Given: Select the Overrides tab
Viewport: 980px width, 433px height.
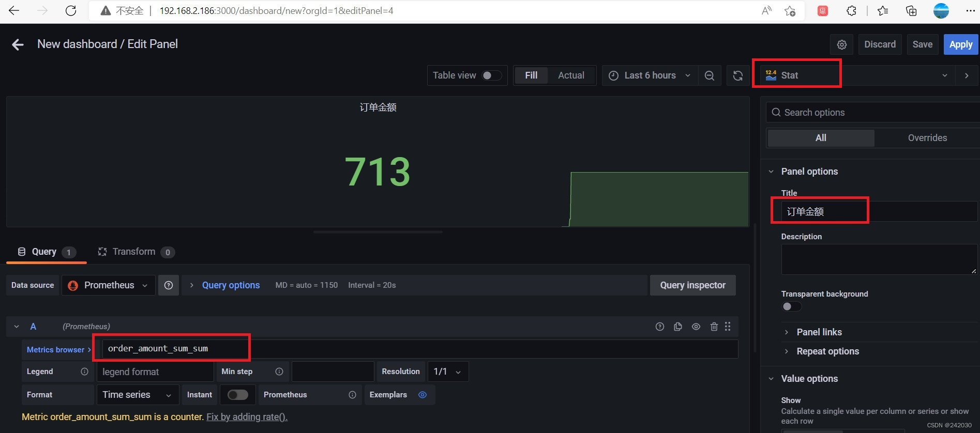Looking at the screenshot, I should point(927,138).
